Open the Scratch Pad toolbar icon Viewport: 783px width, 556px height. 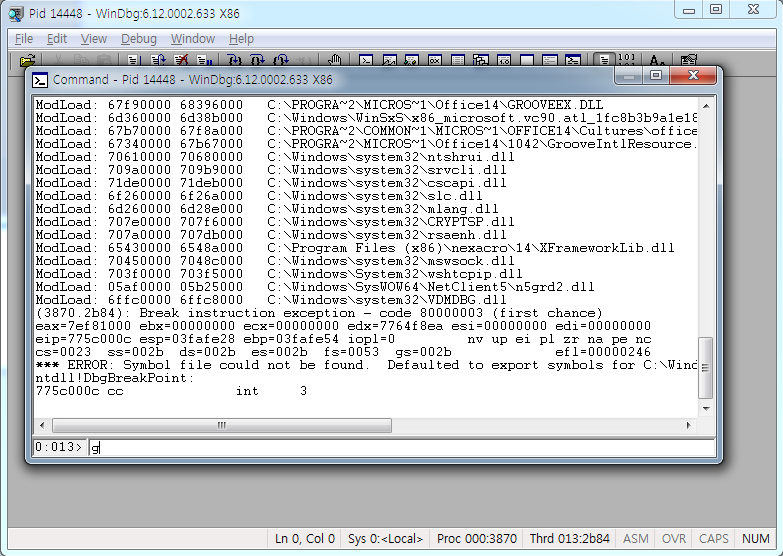coord(527,60)
